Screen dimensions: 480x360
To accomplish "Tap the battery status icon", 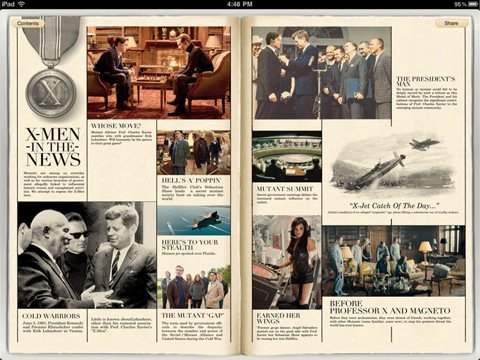I will click(473, 4).
